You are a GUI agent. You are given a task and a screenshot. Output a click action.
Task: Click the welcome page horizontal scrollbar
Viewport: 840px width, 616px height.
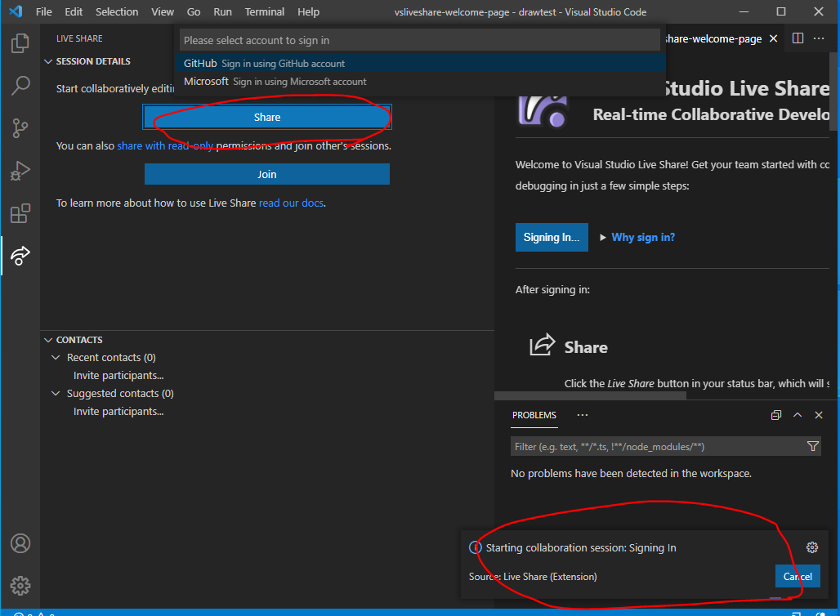[590, 396]
